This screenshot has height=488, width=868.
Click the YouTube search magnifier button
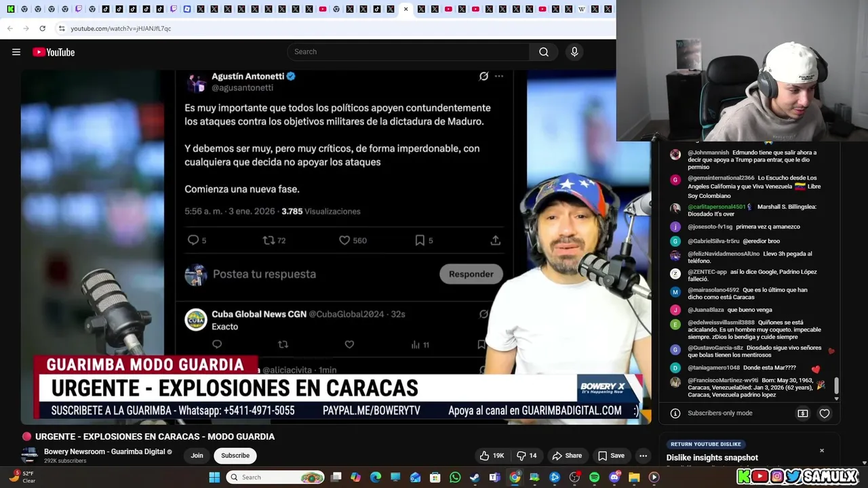544,52
